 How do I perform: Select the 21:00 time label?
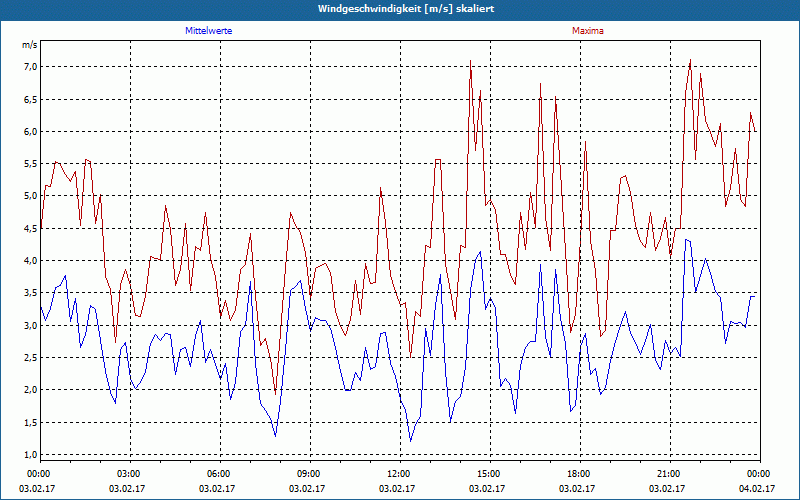[x=668, y=473]
